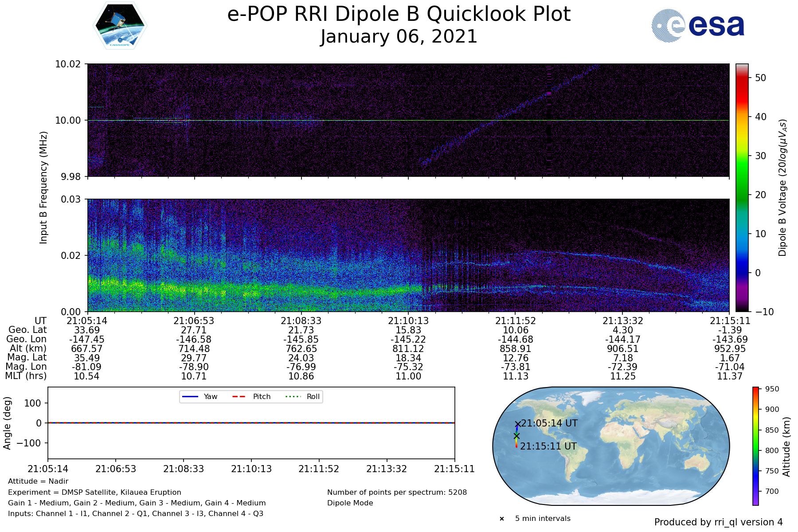Viewport: 798px width, 532px height.
Task: Click the '21:15:11 UT' label on the map
Action: click(x=548, y=446)
